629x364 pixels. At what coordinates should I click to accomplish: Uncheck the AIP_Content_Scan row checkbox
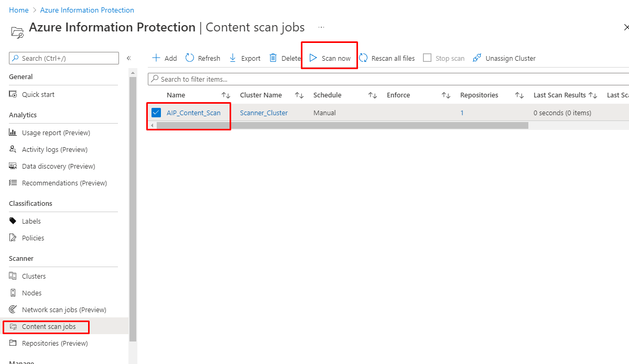tap(156, 113)
